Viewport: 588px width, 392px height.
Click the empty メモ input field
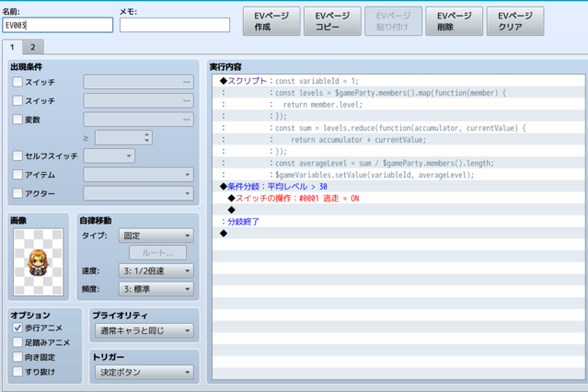175,25
